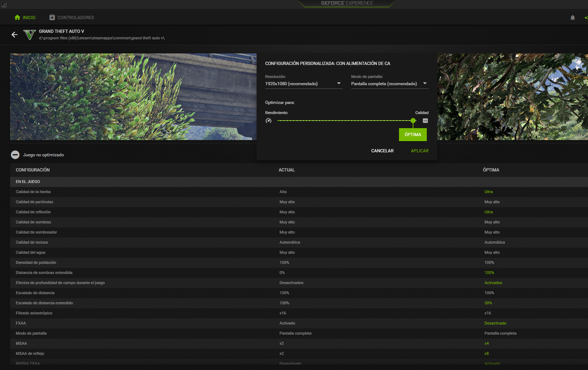Select the 'MSAA de reflejo' row label
Image resolution: width=588 pixels, height=370 pixels.
[x=30, y=353]
